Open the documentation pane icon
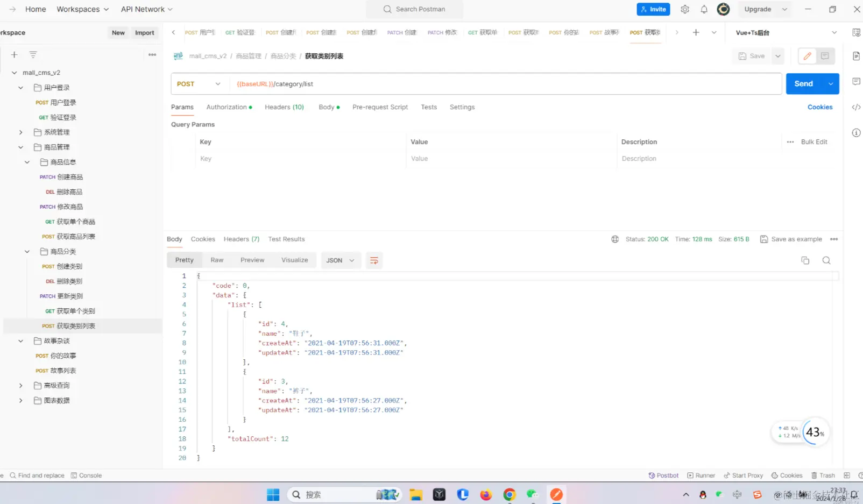The width and height of the screenshot is (863, 504). 856,56
